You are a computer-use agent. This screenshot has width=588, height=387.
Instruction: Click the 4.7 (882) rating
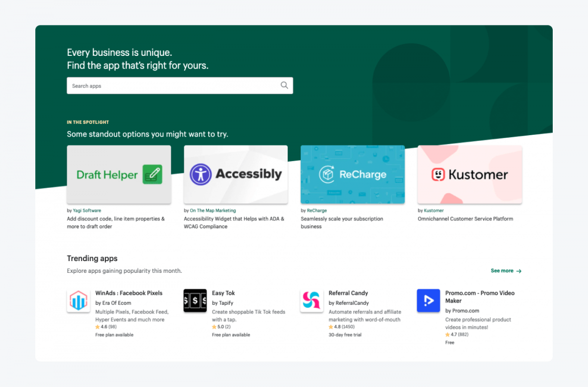[457, 335]
